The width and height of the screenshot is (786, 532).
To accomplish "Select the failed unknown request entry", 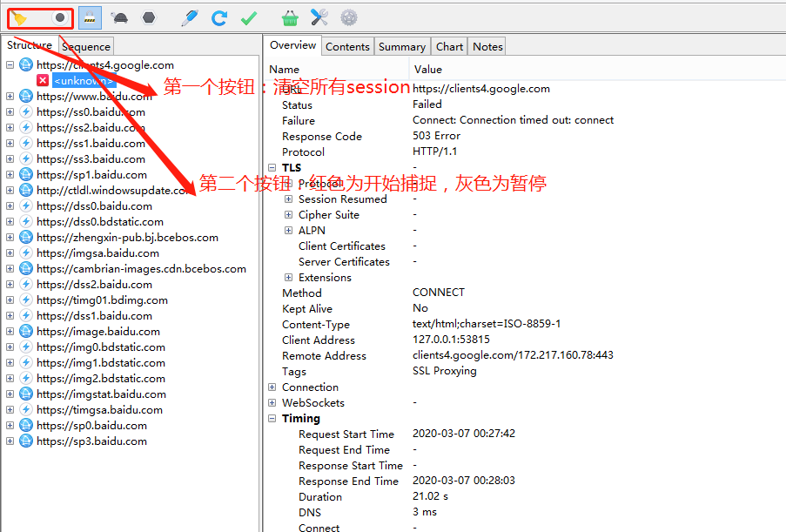I will [84, 80].
